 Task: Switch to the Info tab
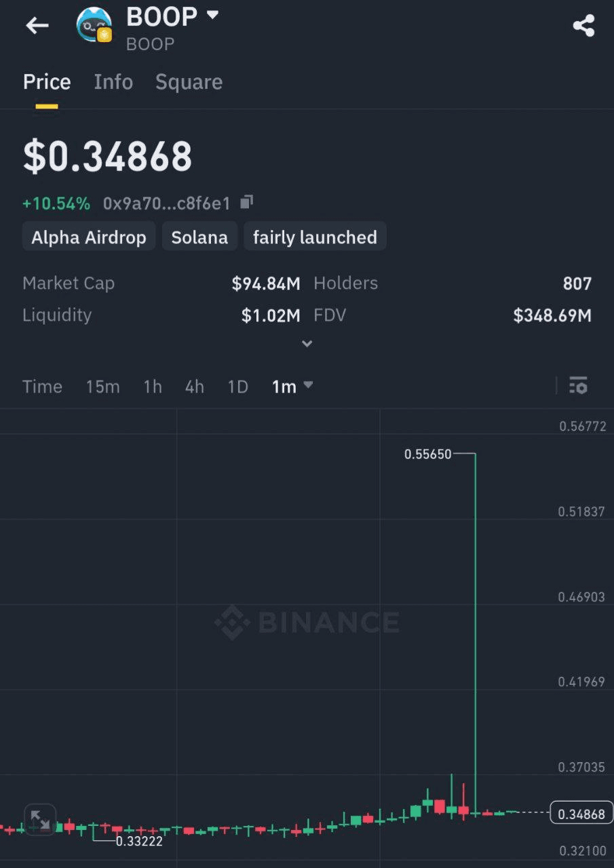(113, 82)
